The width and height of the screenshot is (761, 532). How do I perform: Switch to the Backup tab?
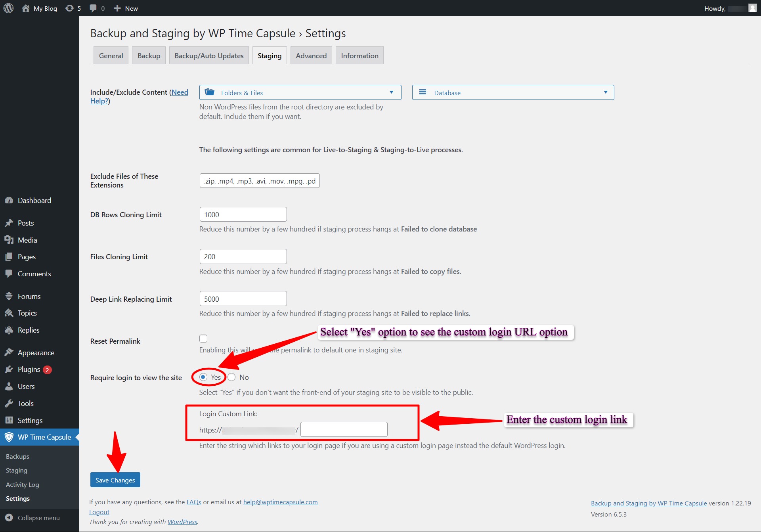pos(149,55)
